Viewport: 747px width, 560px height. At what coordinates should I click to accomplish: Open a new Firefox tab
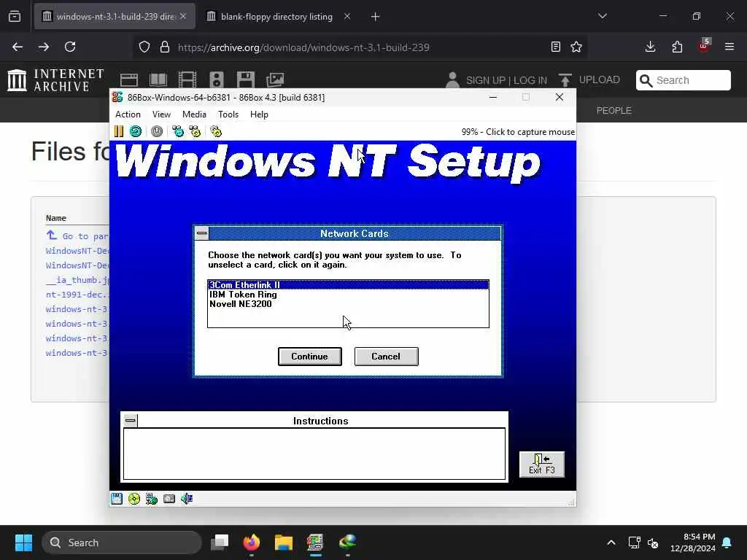click(376, 17)
